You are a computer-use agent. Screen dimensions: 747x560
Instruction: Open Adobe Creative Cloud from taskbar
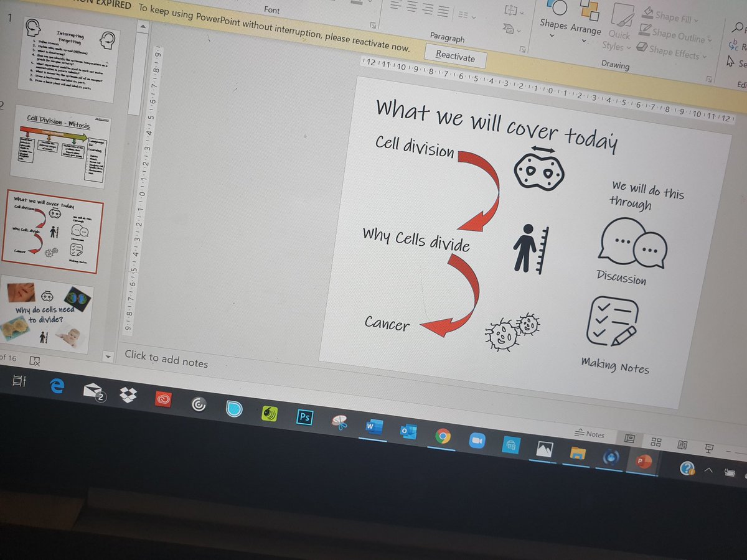[x=164, y=399]
